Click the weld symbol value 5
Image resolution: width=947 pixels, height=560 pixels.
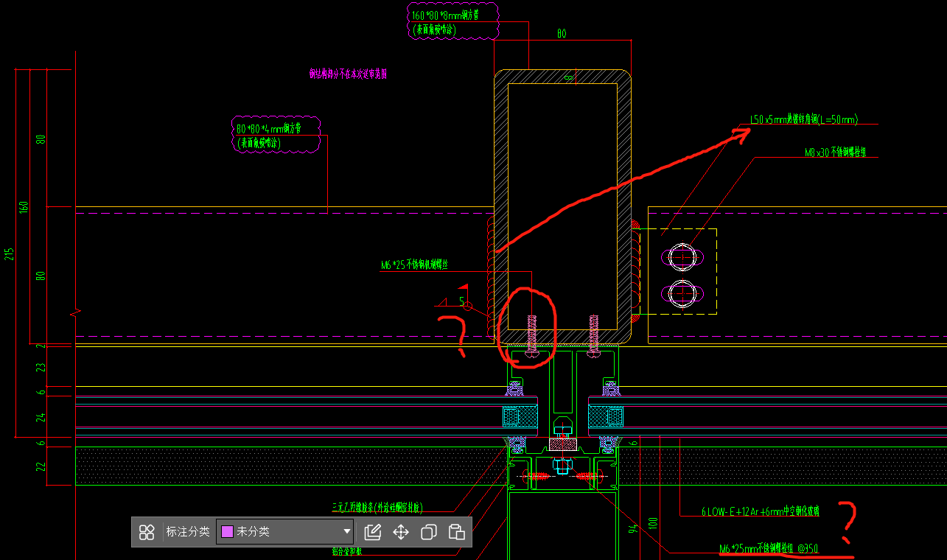pyautogui.click(x=462, y=301)
